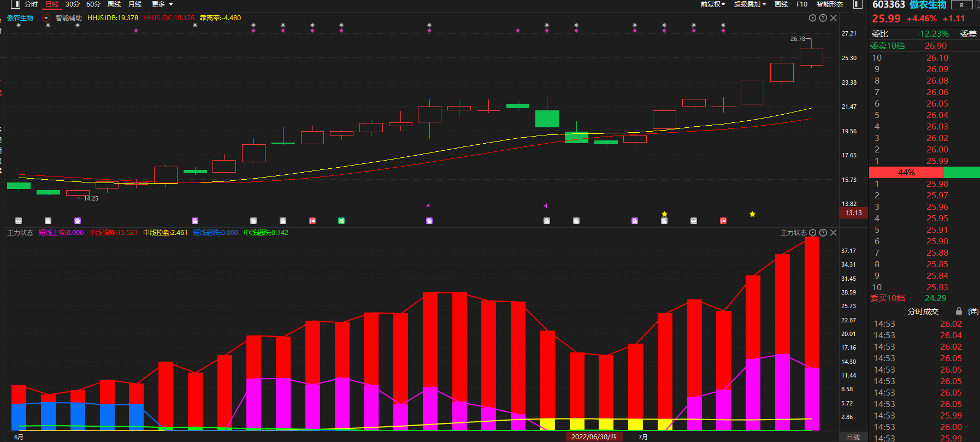Viewport: 980px width, 442px height.
Task: Close the main candlestick chart panel
Action: (x=833, y=18)
